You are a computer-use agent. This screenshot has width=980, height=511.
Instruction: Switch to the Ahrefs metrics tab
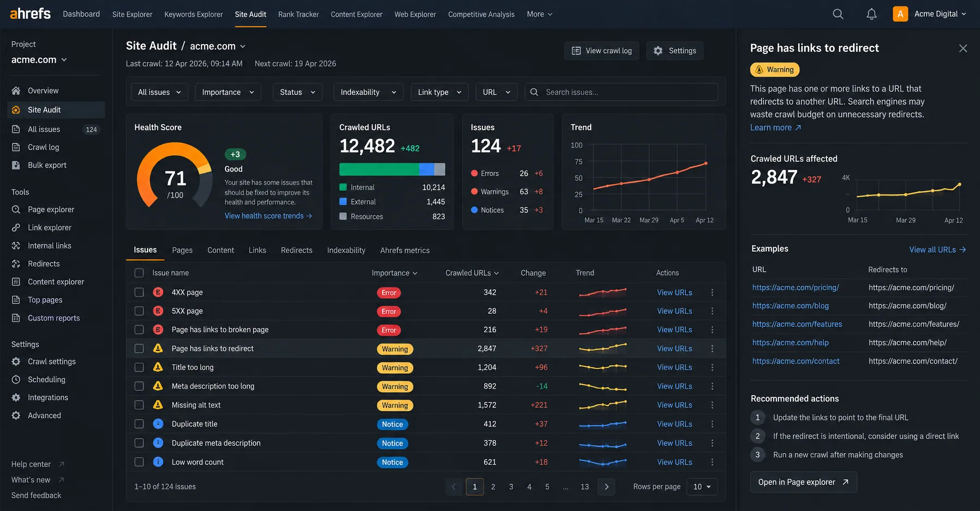click(x=405, y=250)
